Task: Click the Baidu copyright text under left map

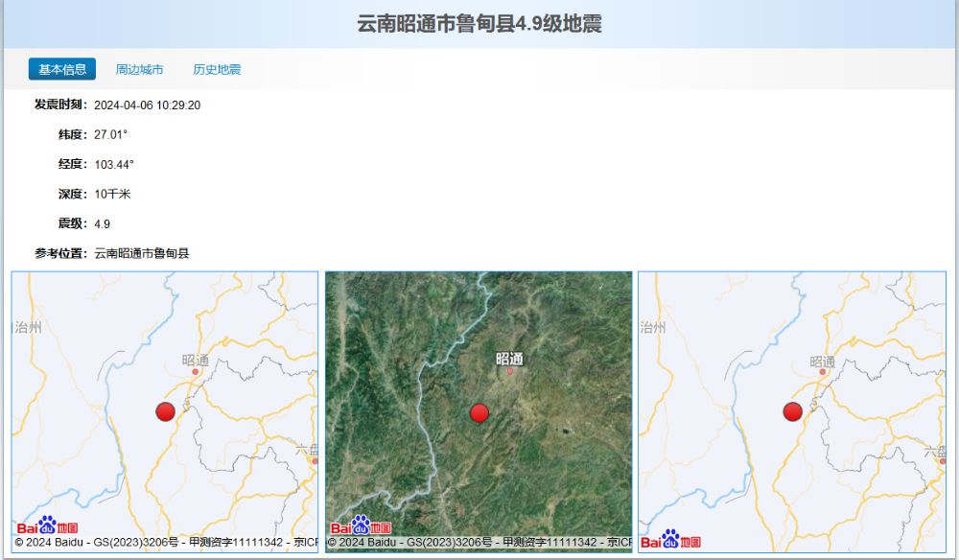Action: (165, 543)
